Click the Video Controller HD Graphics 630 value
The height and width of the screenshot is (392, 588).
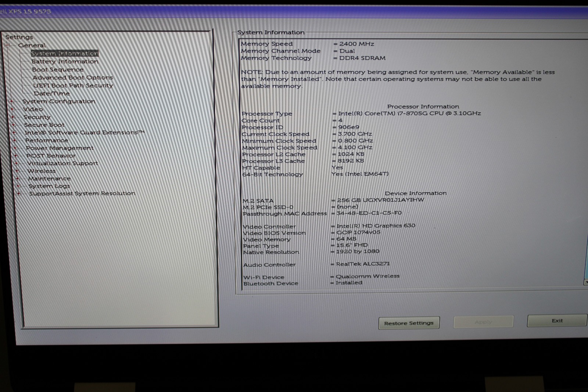click(x=376, y=225)
